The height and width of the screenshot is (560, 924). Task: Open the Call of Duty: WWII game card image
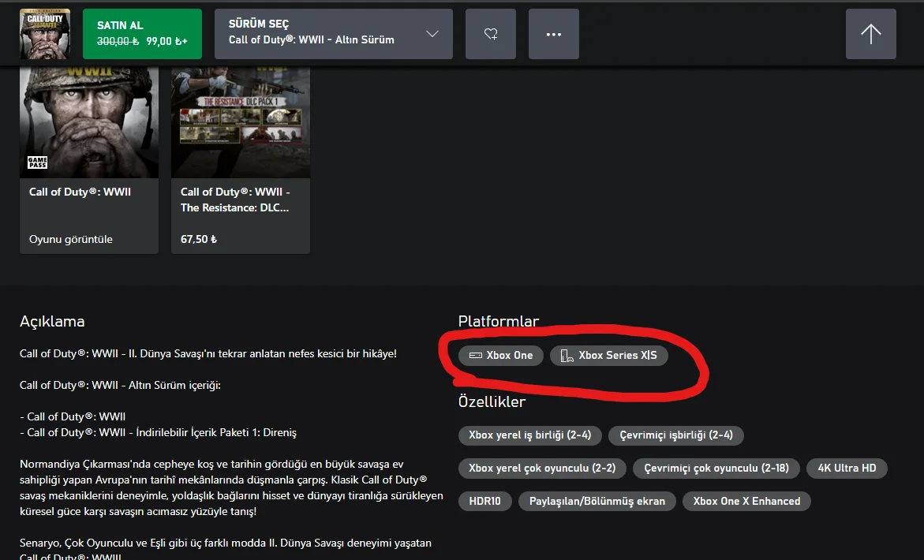[89, 121]
